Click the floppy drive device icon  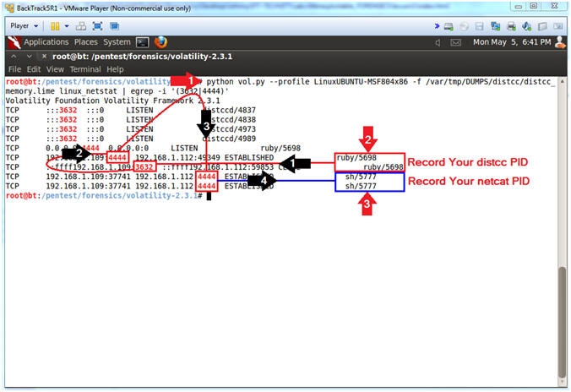tap(479, 26)
